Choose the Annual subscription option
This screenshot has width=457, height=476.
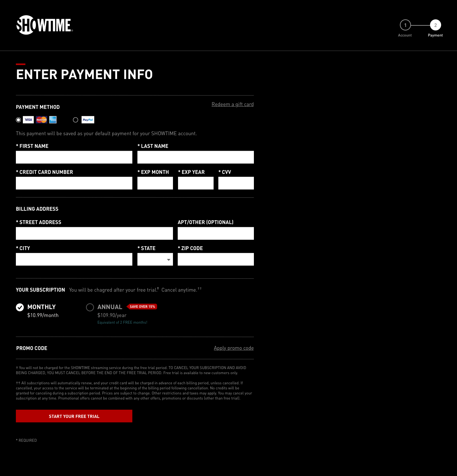click(x=90, y=307)
